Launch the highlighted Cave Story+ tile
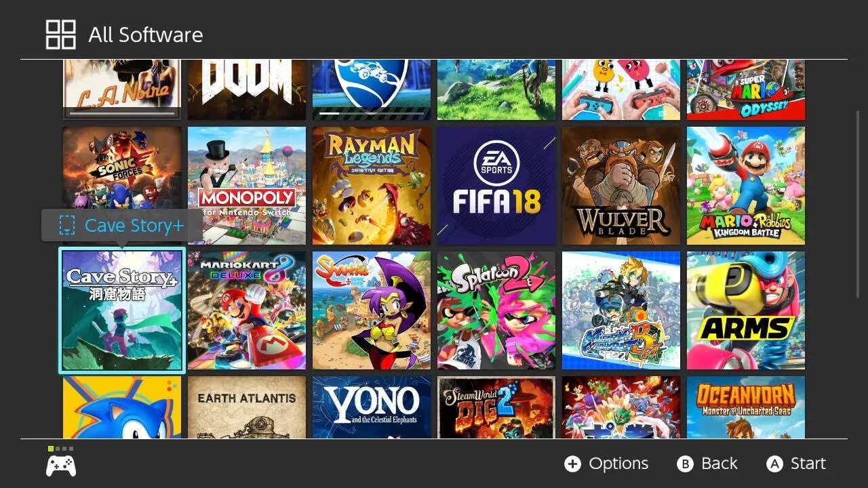The height and width of the screenshot is (488, 868). (x=122, y=310)
